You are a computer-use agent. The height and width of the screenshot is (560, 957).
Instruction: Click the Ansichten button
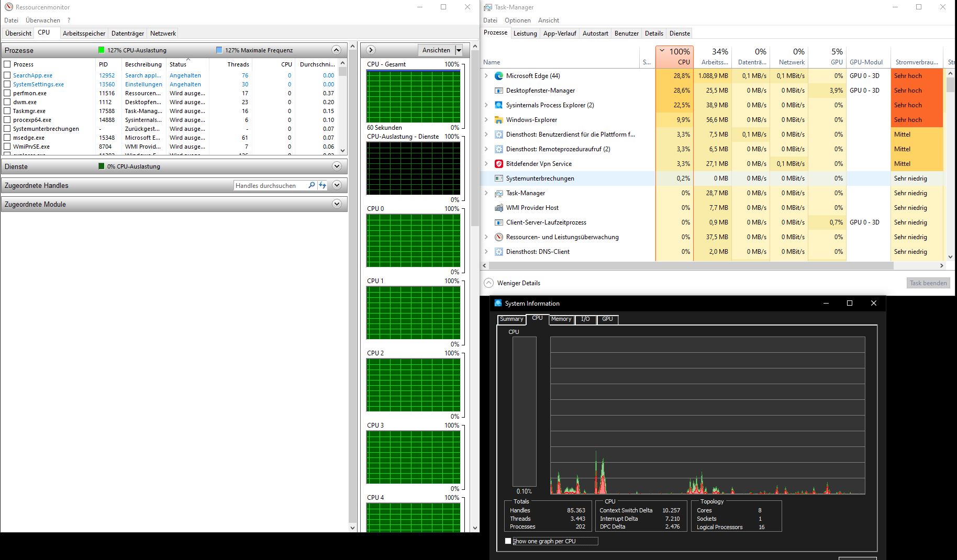[436, 50]
